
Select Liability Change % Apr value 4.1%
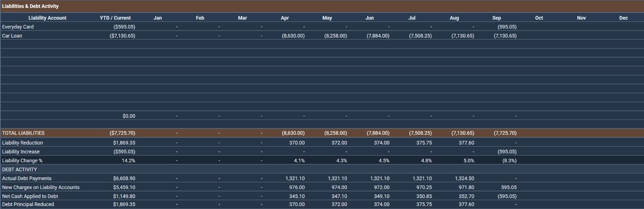[299, 161]
